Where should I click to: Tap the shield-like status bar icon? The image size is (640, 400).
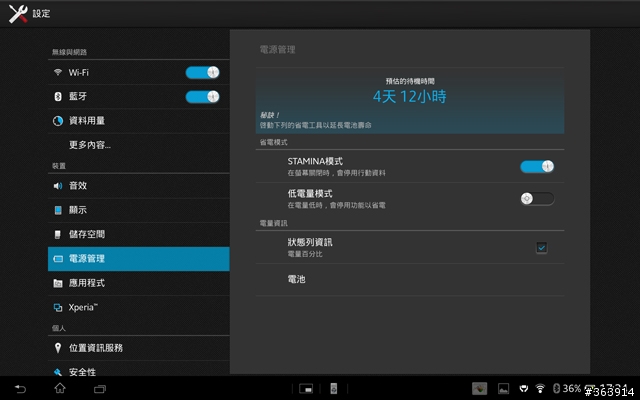524,389
